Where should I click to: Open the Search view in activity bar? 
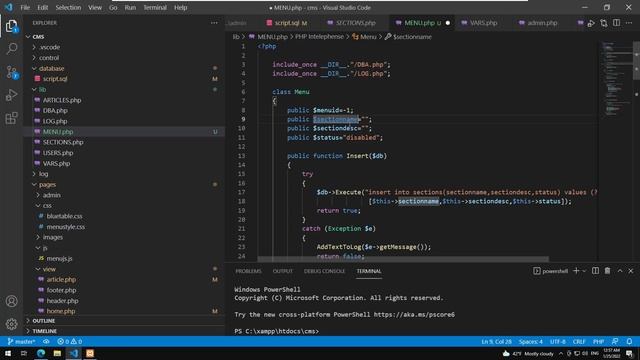click(11, 49)
